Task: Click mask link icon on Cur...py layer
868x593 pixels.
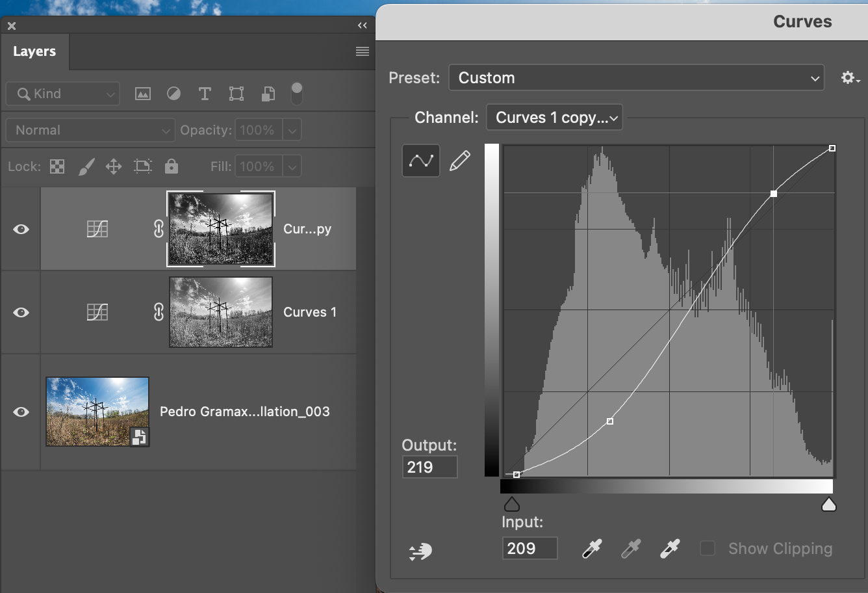Action: tap(159, 229)
